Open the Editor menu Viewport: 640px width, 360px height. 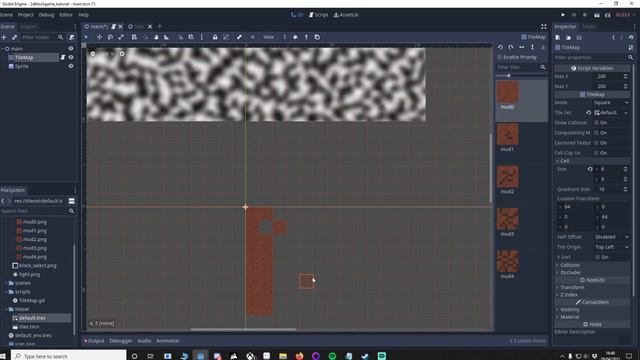click(x=66, y=15)
